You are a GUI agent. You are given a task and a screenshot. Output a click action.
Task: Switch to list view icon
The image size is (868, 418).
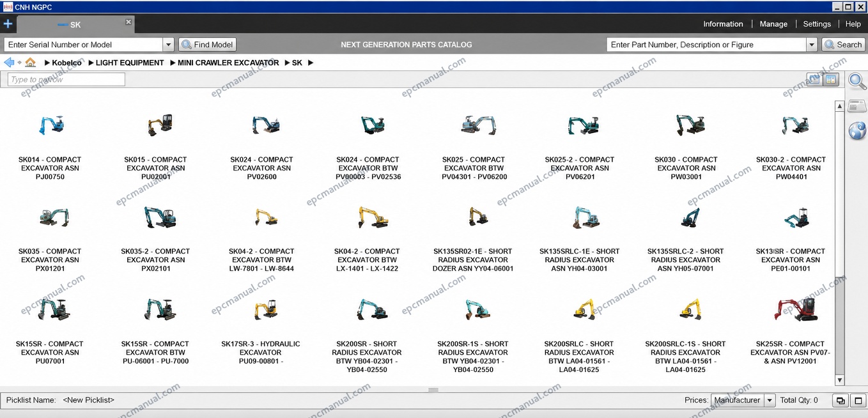click(814, 80)
